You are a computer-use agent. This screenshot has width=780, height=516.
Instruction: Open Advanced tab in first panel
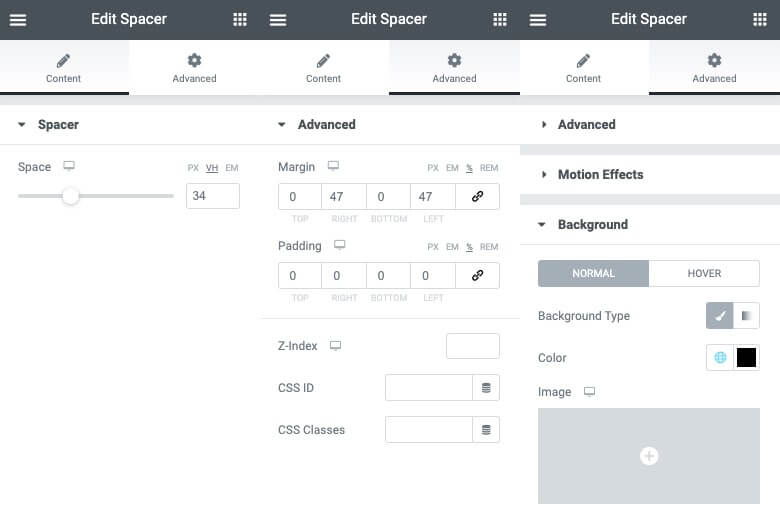click(x=194, y=68)
